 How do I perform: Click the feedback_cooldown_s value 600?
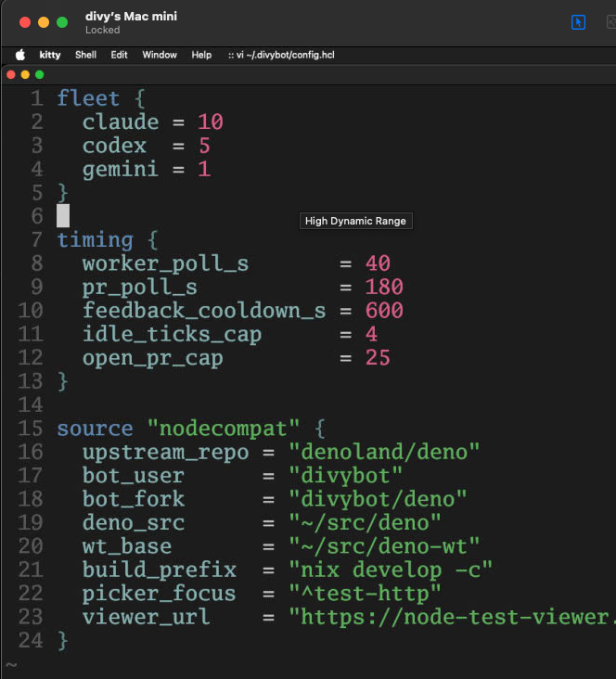pyautogui.click(x=384, y=311)
